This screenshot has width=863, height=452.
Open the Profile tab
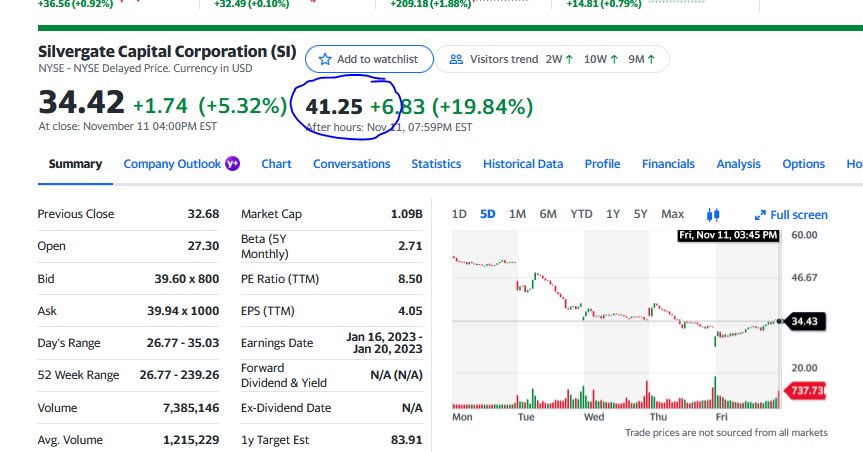(x=602, y=164)
